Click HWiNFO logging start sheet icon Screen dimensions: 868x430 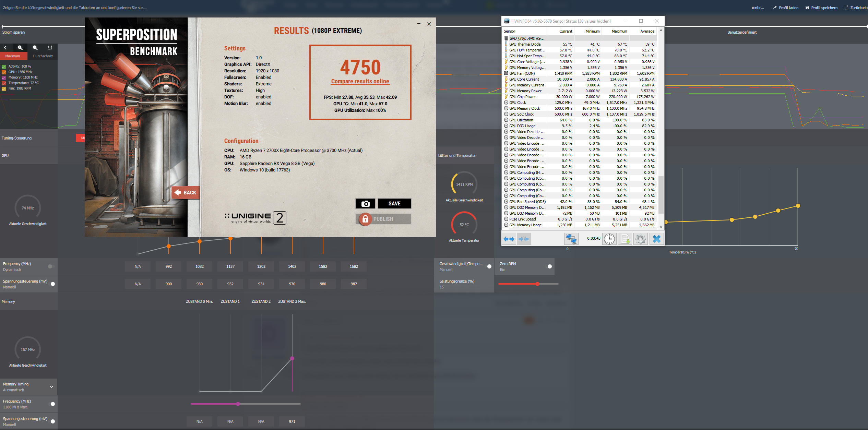click(625, 239)
